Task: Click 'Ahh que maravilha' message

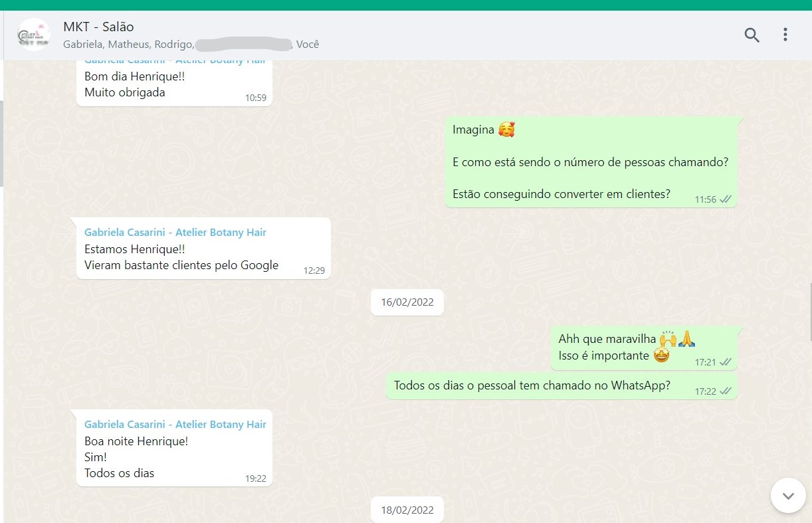Action: (x=627, y=339)
